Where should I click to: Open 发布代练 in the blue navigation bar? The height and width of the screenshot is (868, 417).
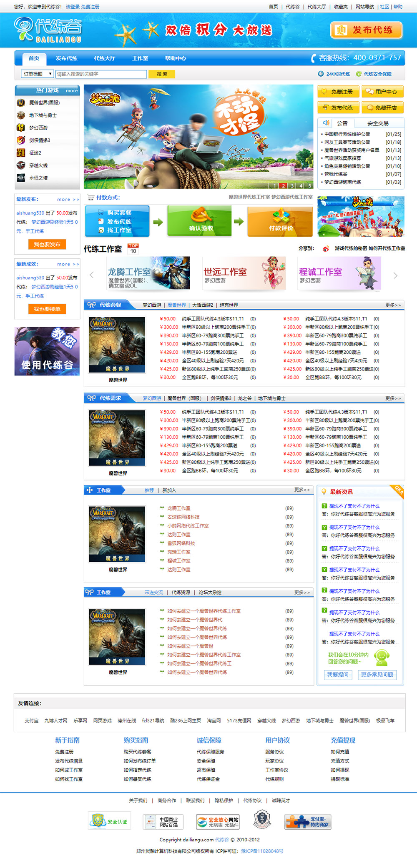click(67, 58)
